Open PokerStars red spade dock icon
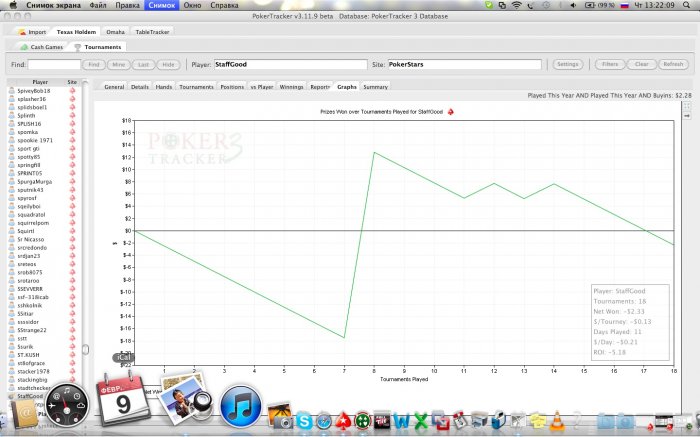 pos(343,420)
